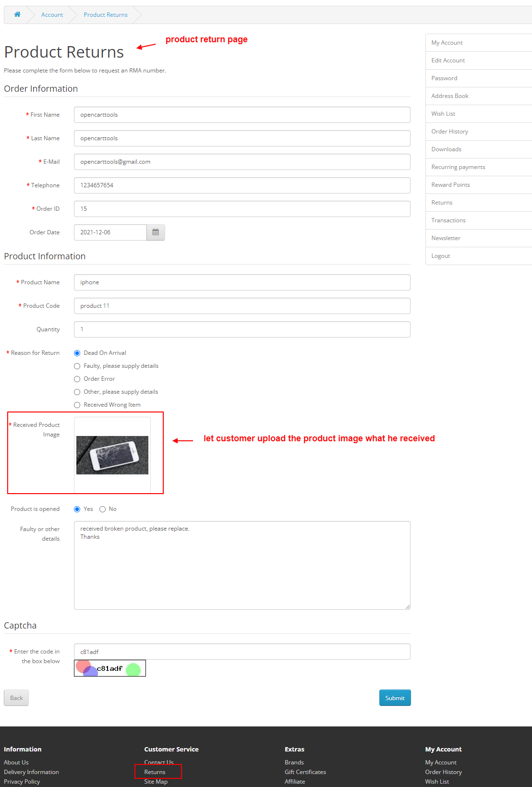Open Password in the sidebar

click(x=479, y=78)
